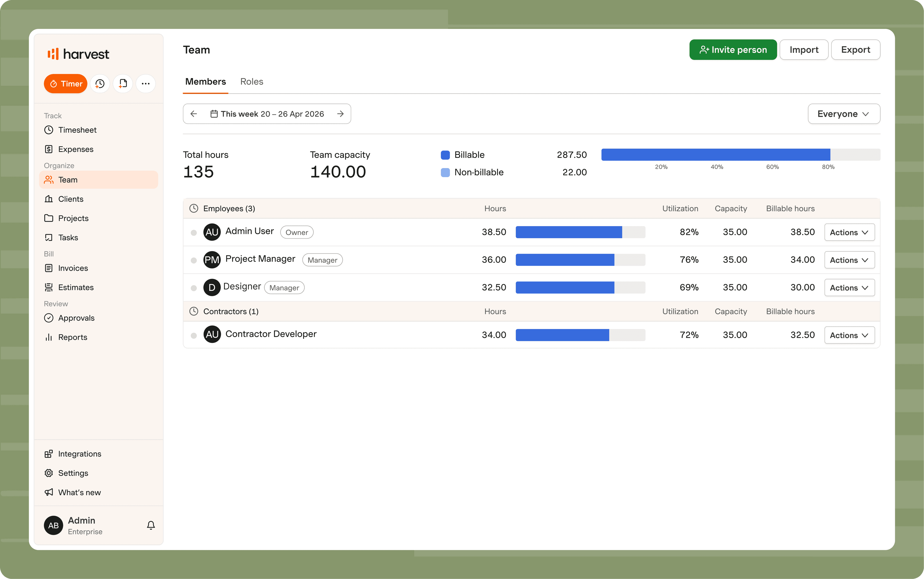Click the Invite person button
Screen dimensions: 924x579
point(733,50)
